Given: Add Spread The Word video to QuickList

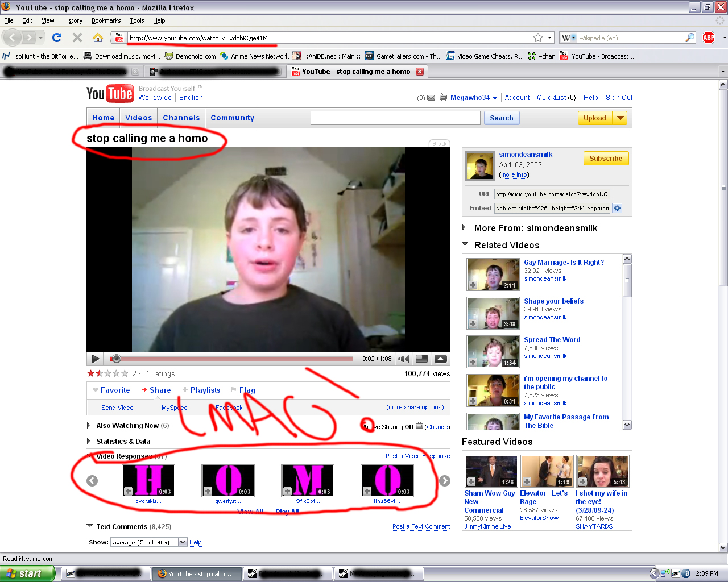Looking at the screenshot, I should tap(473, 362).
